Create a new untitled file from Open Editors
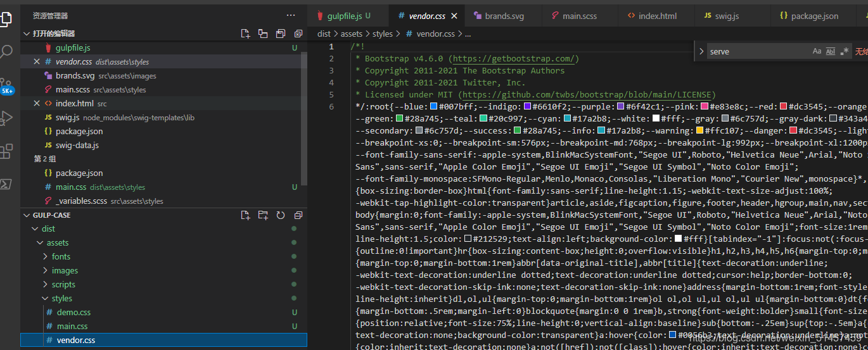Viewport: 868px width, 350px height. (x=245, y=34)
